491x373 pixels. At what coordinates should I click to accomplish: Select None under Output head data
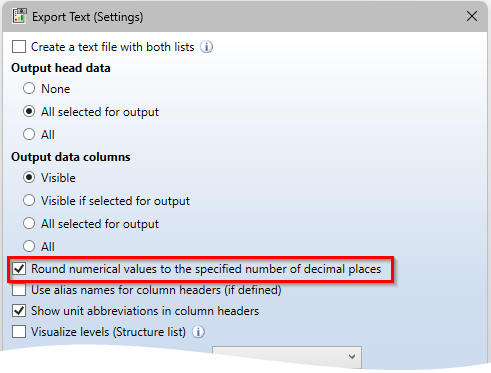click(x=29, y=89)
